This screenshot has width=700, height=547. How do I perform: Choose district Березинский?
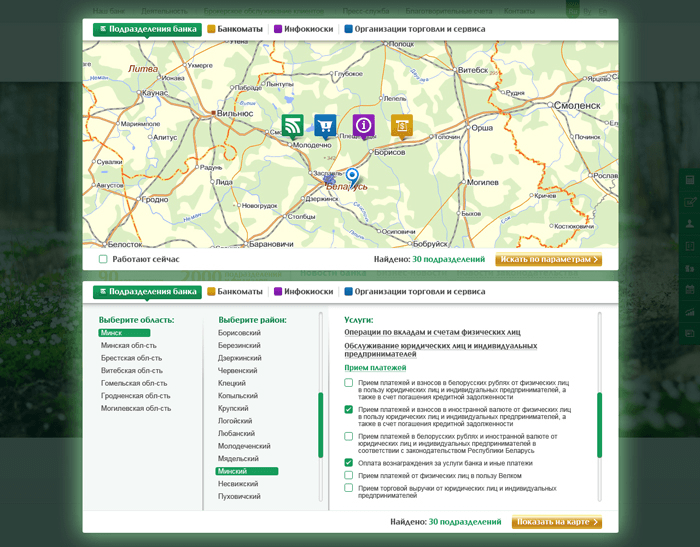pos(239,345)
